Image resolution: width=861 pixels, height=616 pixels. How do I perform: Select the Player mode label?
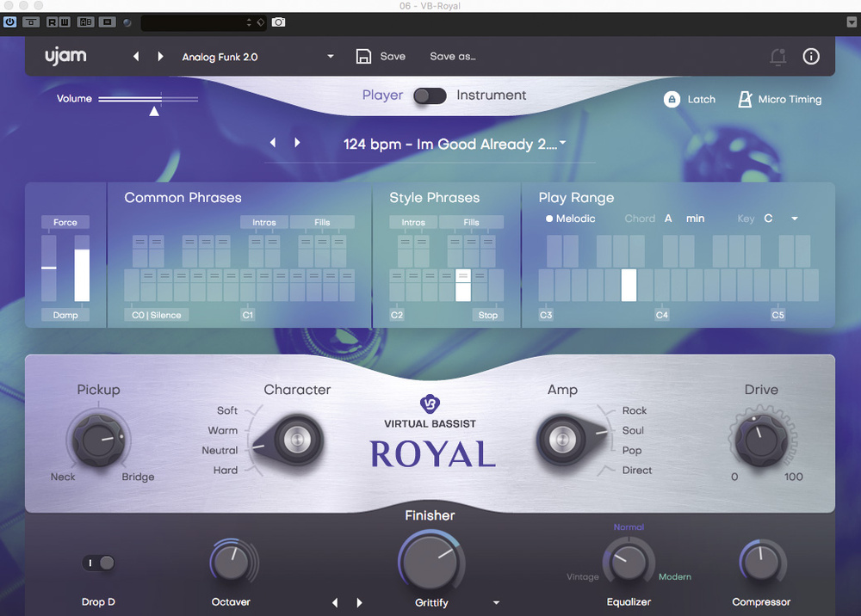point(382,95)
